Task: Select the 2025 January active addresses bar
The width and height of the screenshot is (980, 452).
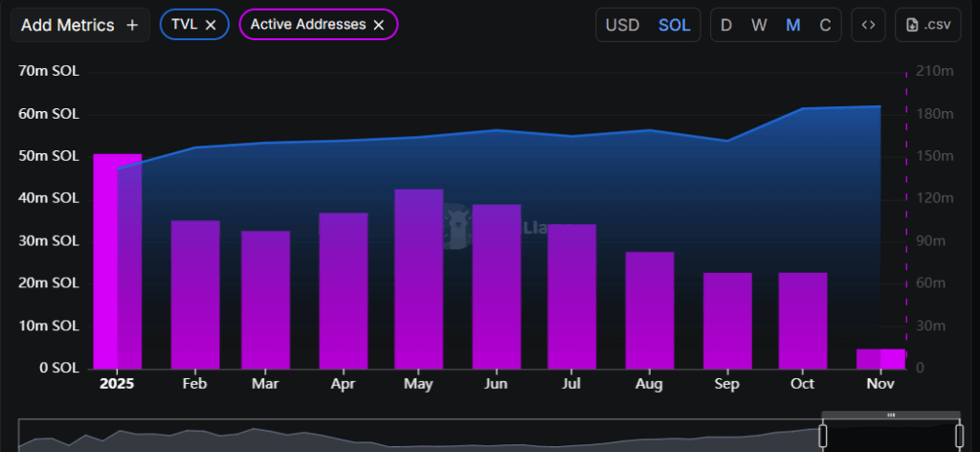Action: 118,260
